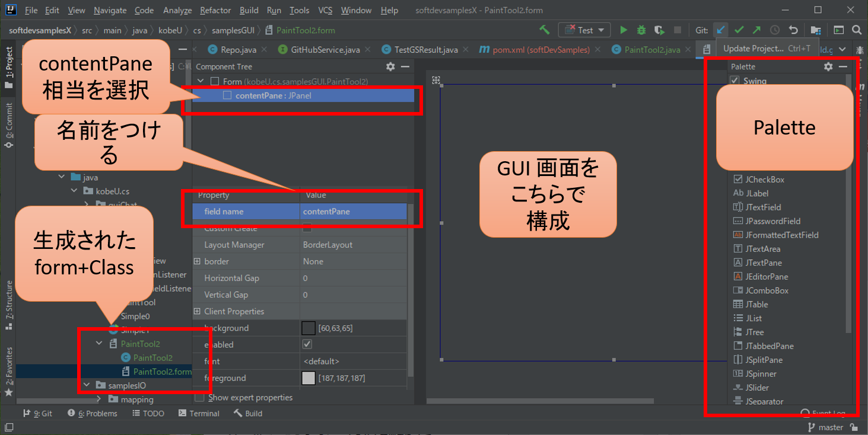Collapse the samplesIO package
This screenshot has width=868, height=435.
click(87, 385)
